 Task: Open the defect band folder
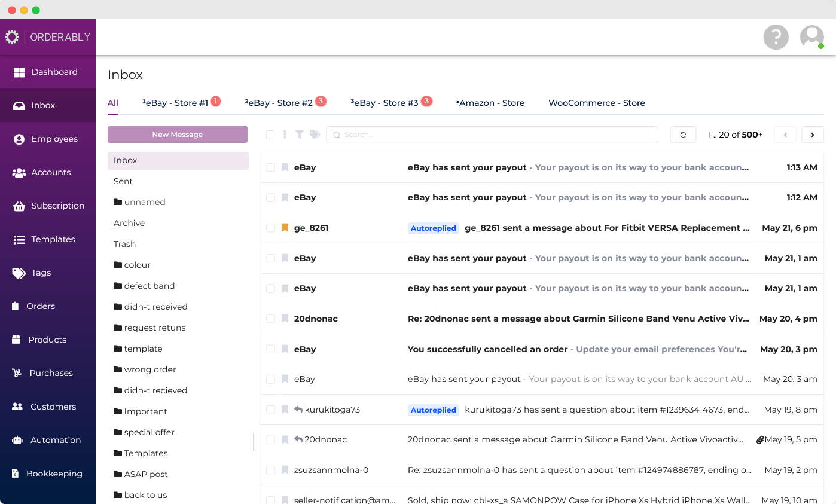point(178,286)
